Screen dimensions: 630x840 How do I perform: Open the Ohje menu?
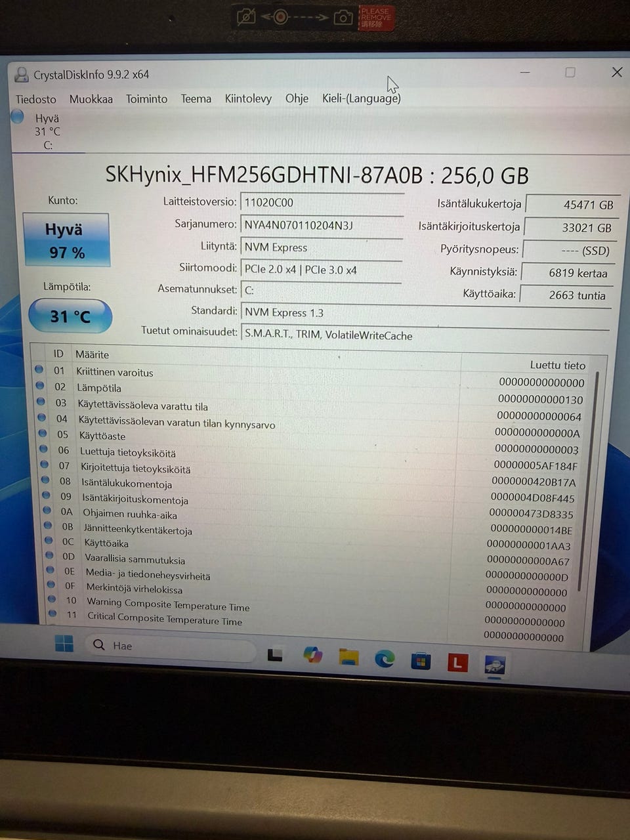[297, 98]
